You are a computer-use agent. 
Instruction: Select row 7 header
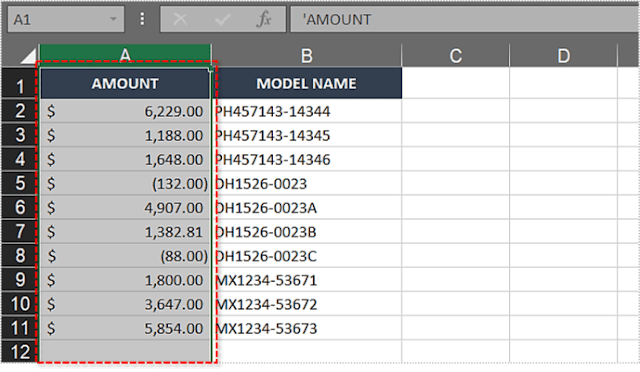pyautogui.click(x=20, y=232)
